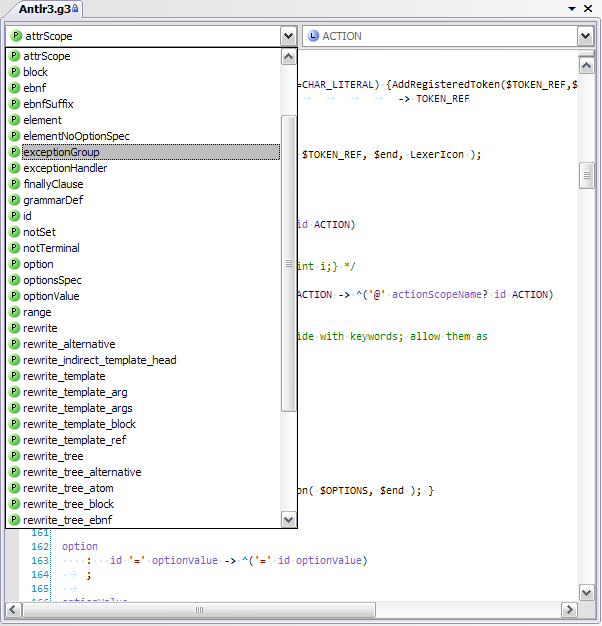Click the P icon beside rewrite_tree_atom
Viewport: 602px width, 626px height.
point(14,488)
